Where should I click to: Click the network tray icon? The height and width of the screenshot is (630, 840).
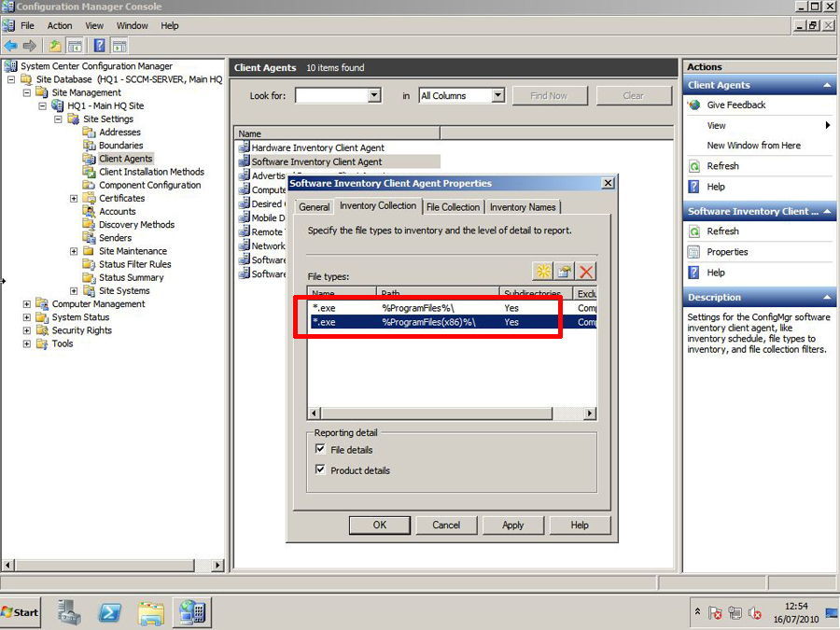pos(735,612)
